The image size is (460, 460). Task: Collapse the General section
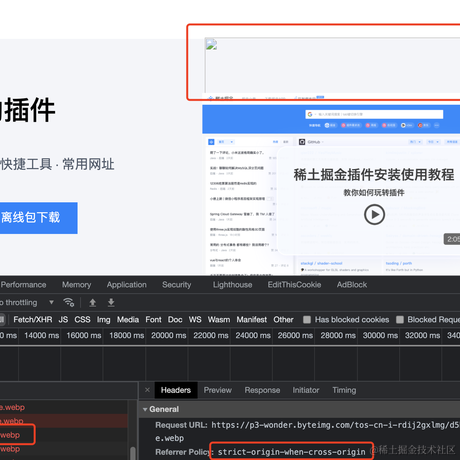145,409
